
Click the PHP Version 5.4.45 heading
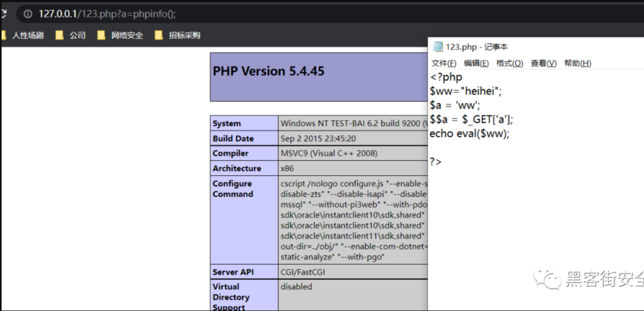click(x=268, y=71)
